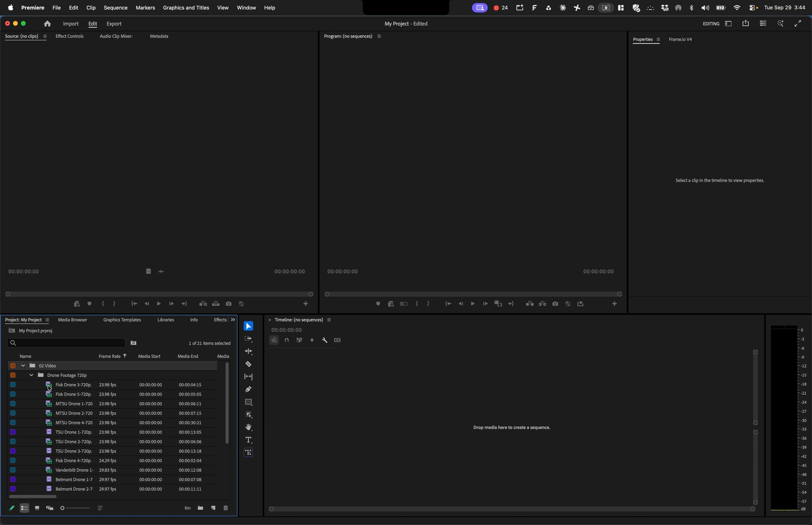Click the Button Editor plus in Source monitor
Screen dimensions: 812x525
(x=306, y=304)
